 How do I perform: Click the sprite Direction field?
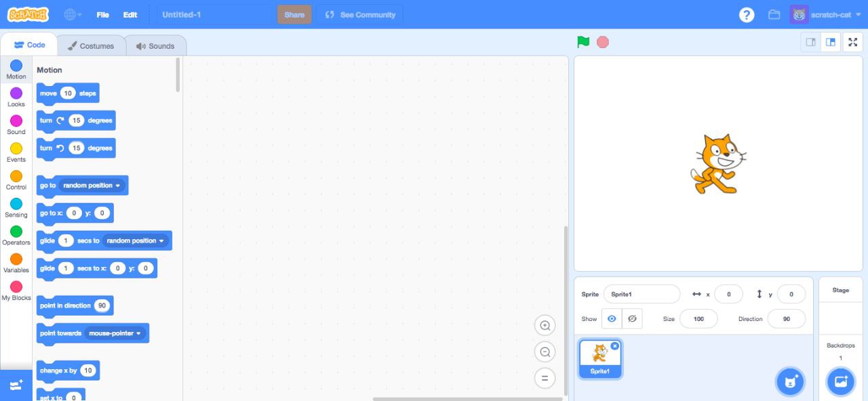(787, 318)
